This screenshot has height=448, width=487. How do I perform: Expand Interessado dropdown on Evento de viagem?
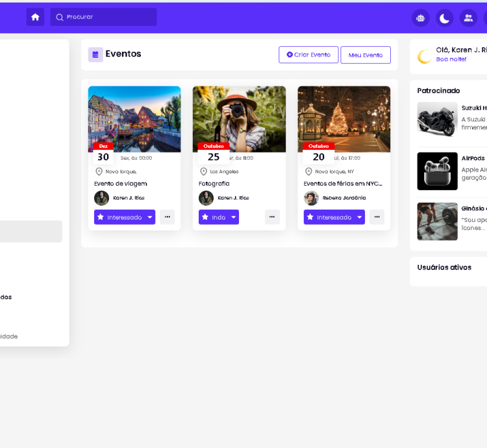pos(150,218)
